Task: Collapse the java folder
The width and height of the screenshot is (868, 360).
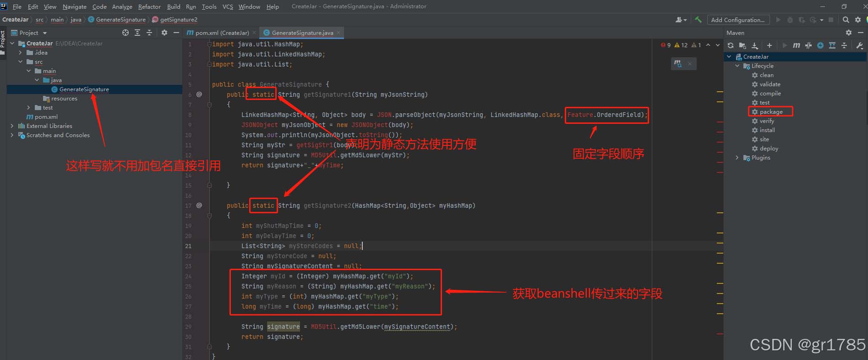Action: (x=37, y=80)
